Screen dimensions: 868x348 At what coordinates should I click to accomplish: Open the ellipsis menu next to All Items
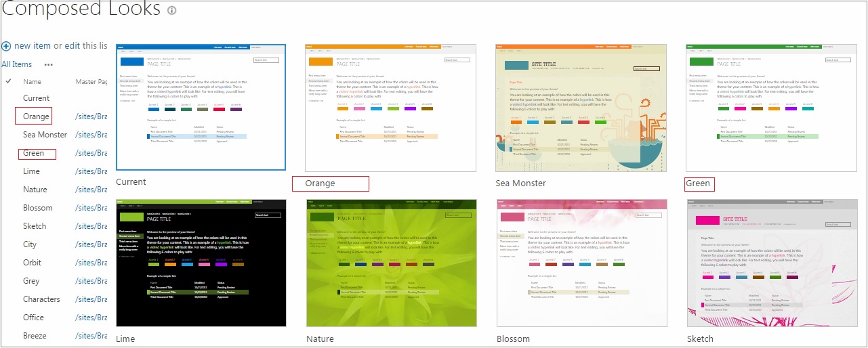(x=48, y=65)
